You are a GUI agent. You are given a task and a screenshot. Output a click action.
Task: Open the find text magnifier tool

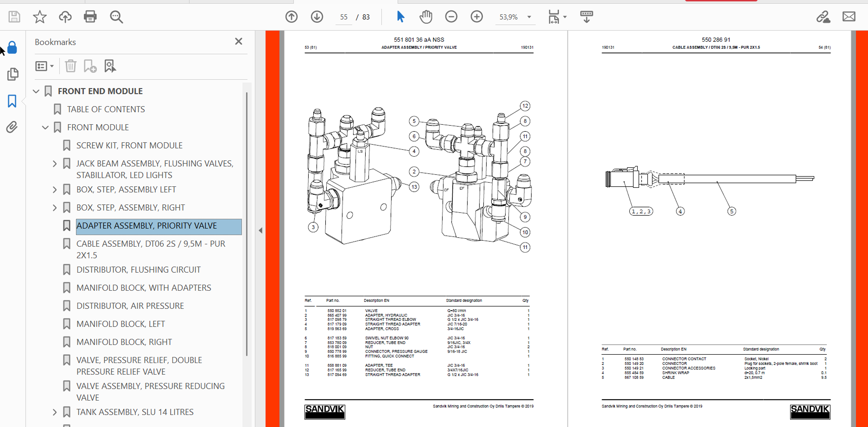[116, 17]
